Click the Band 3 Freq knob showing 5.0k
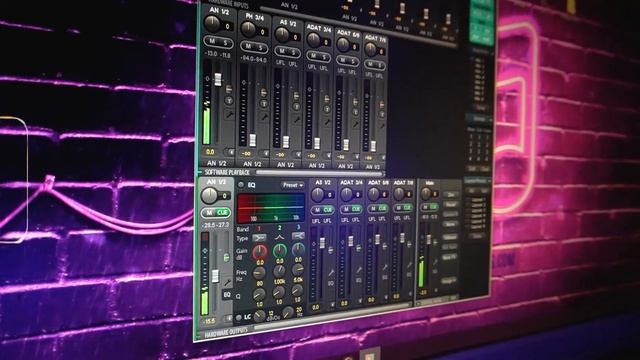 [x=298, y=269]
